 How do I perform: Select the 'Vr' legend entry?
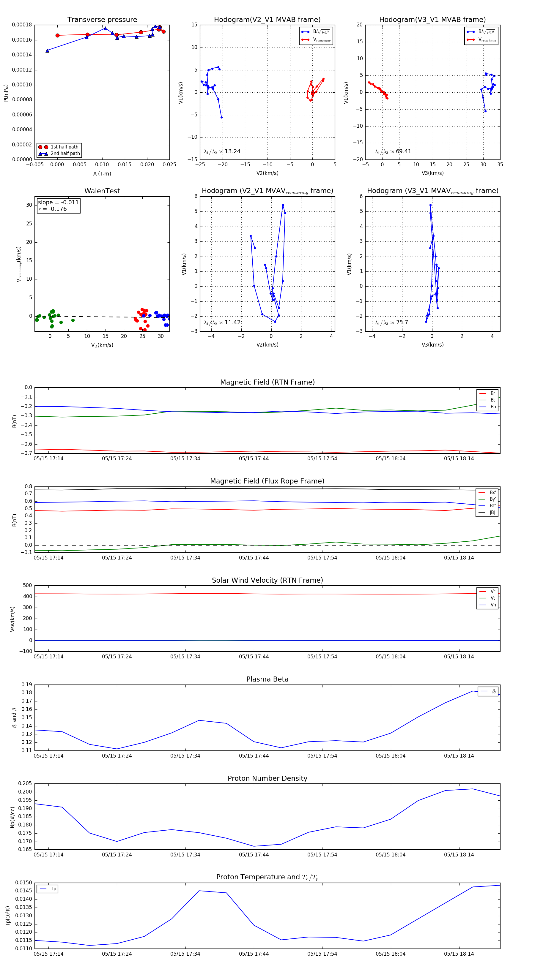tap(487, 591)
